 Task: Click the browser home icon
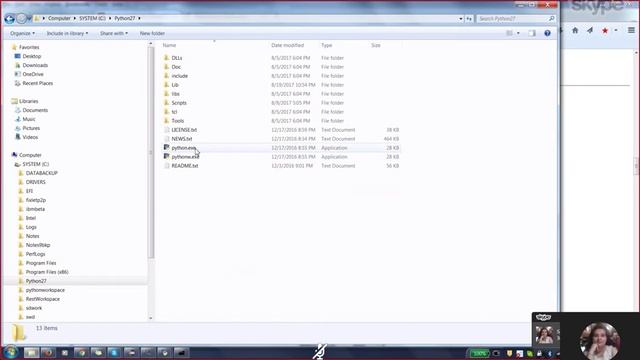click(x=575, y=30)
